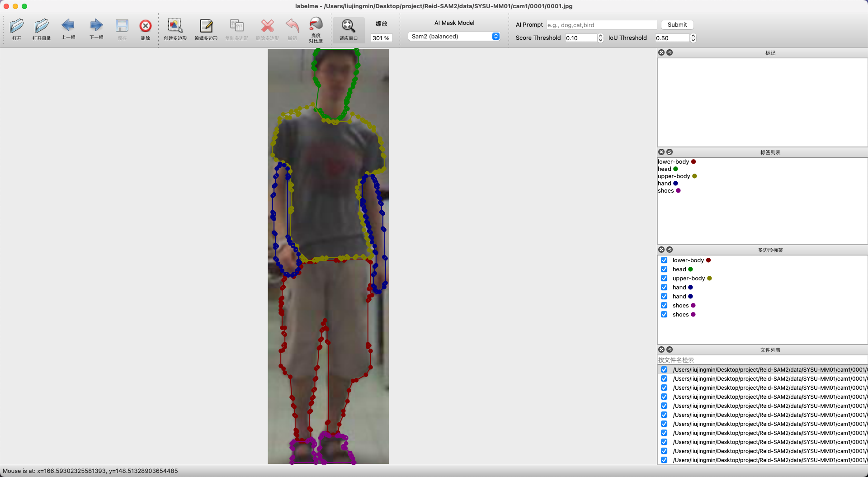This screenshot has height=477, width=868.
Task: Click the labelme window title text
Action: click(x=434, y=6)
